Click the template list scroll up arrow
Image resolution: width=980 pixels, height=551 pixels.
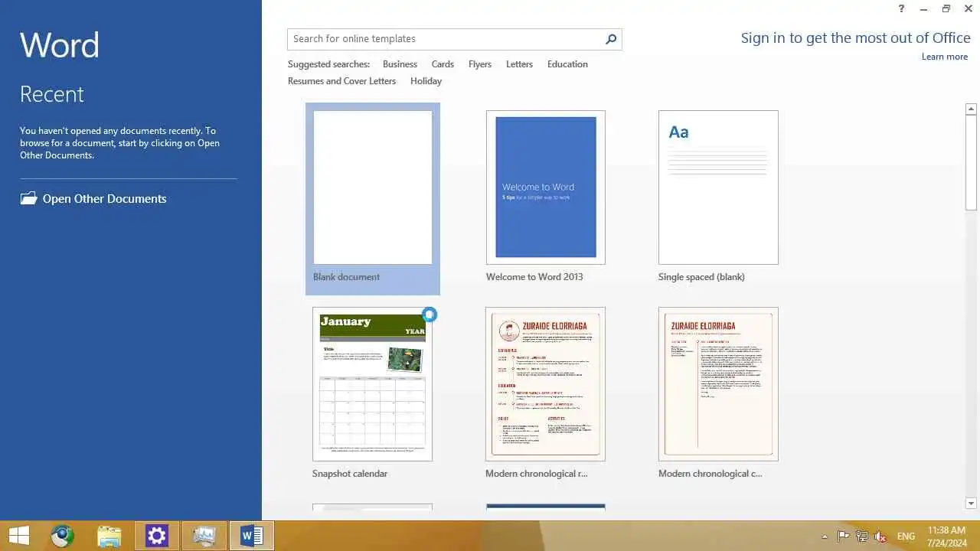coord(971,109)
